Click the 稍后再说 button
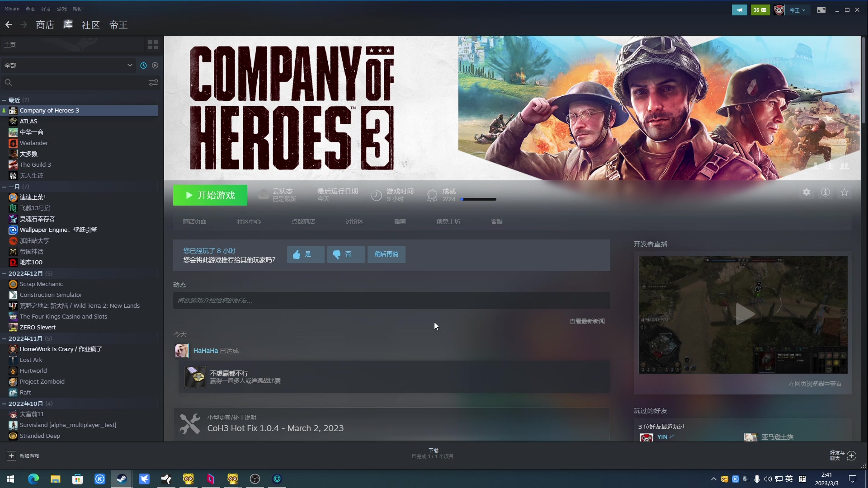Screen dimensions: 868x488 [387, 254]
